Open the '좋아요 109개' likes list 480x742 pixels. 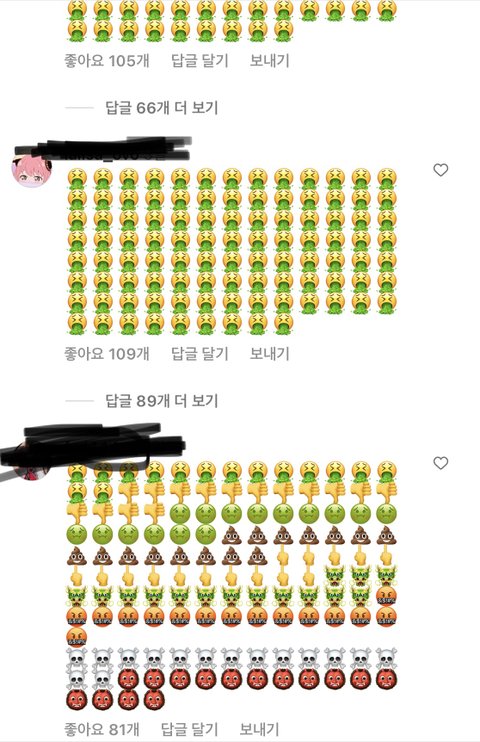107,353
